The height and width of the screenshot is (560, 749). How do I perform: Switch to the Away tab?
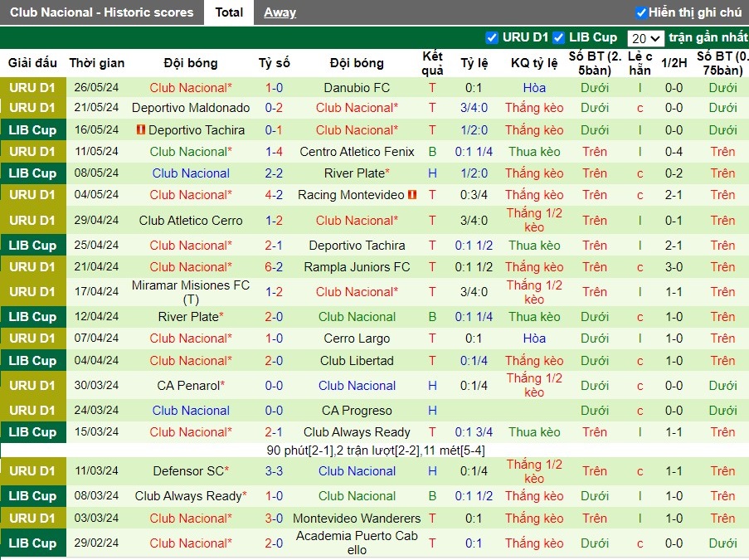[x=280, y=12]
